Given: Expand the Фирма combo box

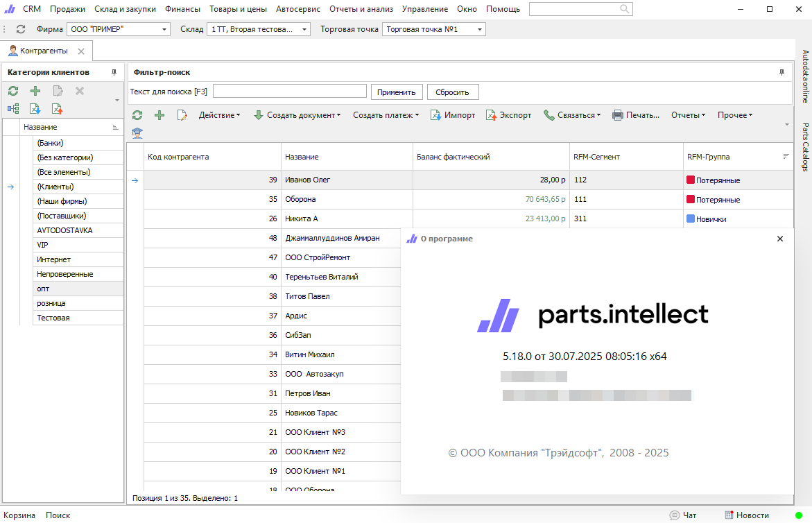Looking at the screenshot, I should (x=164, y=30).
